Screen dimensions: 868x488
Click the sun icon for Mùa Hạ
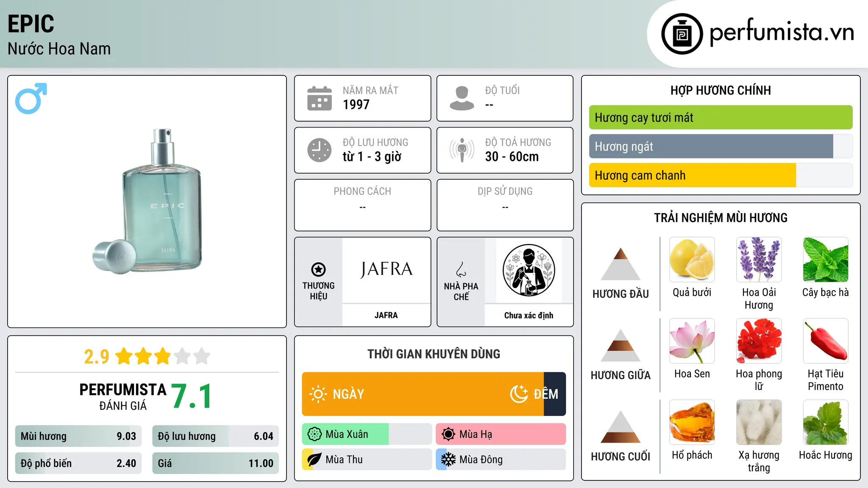[x=448, y=434]
